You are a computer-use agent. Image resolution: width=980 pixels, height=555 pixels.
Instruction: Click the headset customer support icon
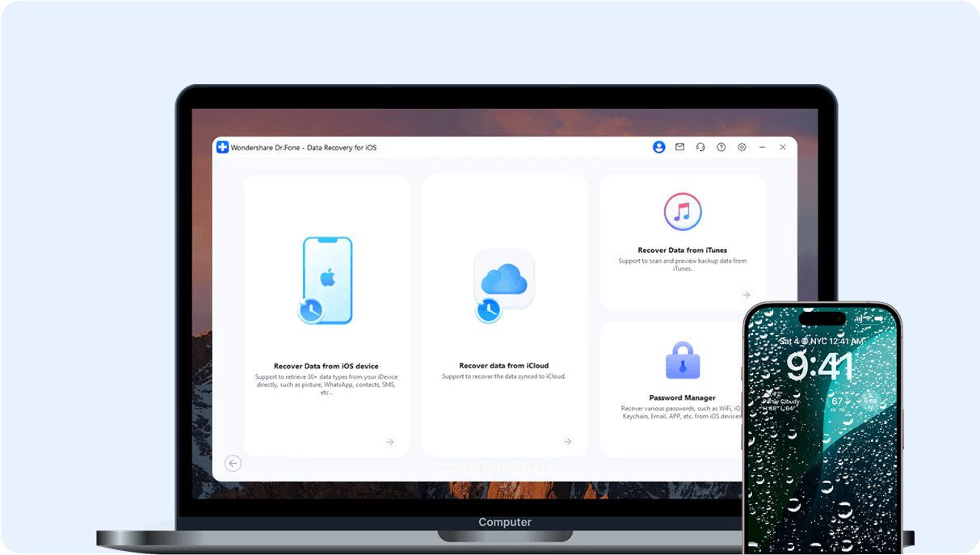coord(700,147)
